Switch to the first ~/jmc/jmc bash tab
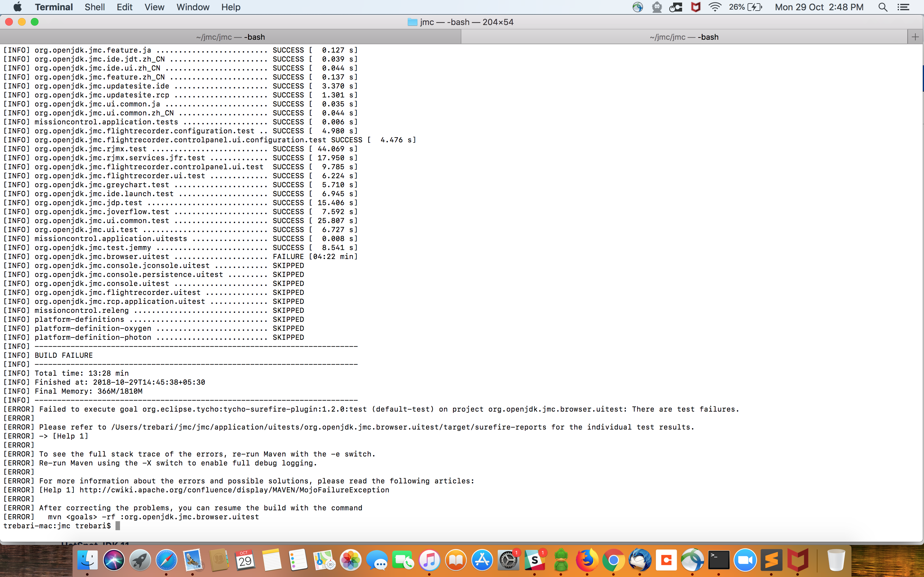924x577 pixels. pyautogui.click(x=230, y=37)
